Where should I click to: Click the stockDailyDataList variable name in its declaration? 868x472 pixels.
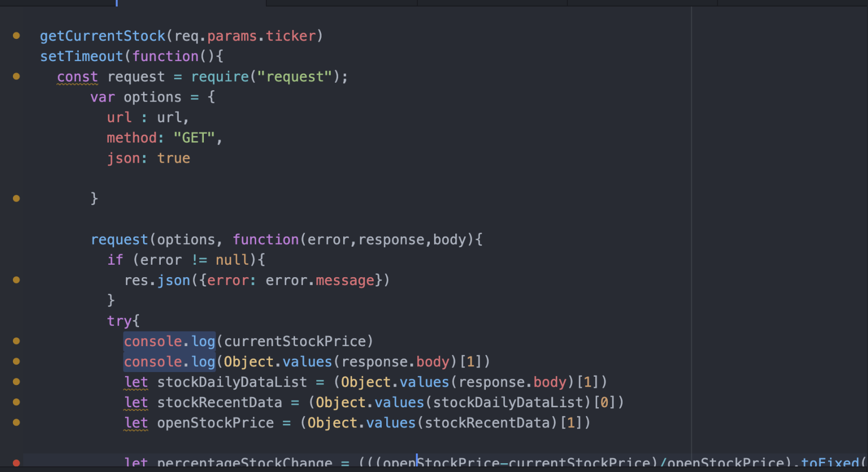[x=232, y=382]
